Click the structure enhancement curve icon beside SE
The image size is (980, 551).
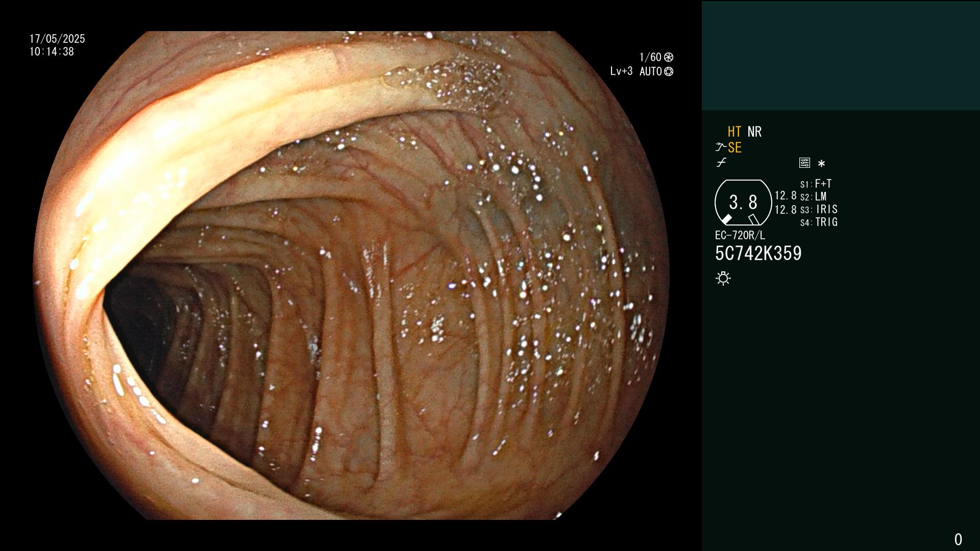click(x=721, y=147)
